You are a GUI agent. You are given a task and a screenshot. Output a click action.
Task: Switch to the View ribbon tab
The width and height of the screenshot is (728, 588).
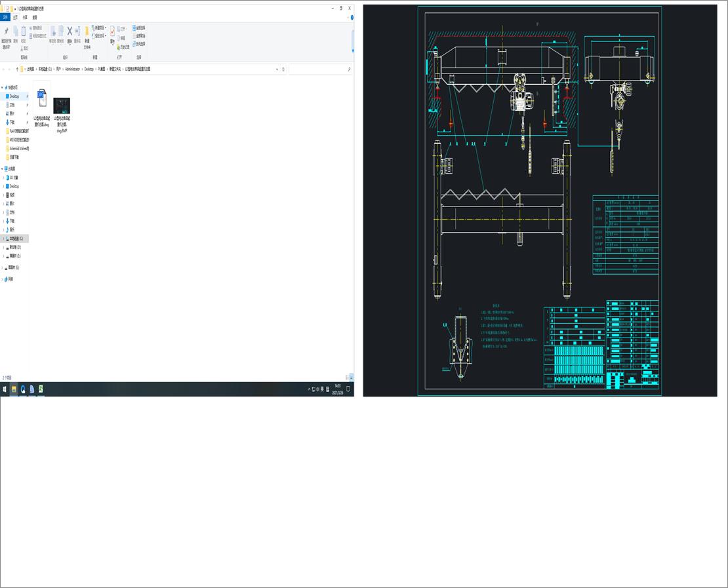coord(35,18)
